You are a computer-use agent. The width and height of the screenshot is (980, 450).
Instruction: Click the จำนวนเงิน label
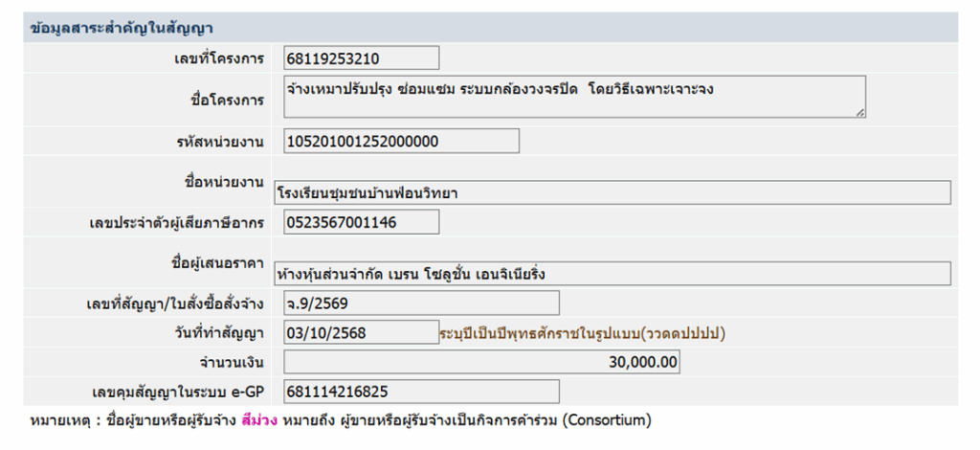[x=231, y=363]
